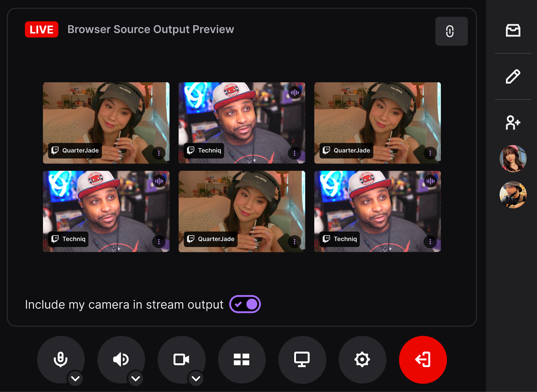
Task: Click the red leave call button
Action: click(423, 359)
